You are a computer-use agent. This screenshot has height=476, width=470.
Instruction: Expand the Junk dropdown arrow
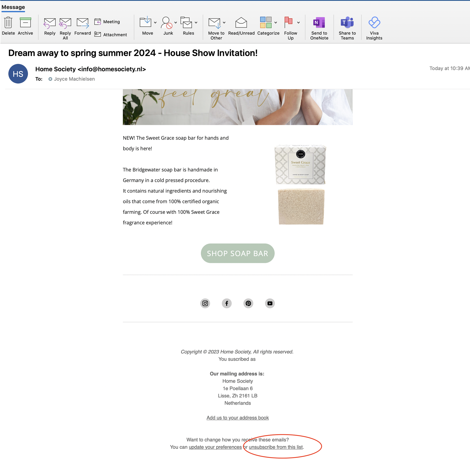[x=175, y=23]
